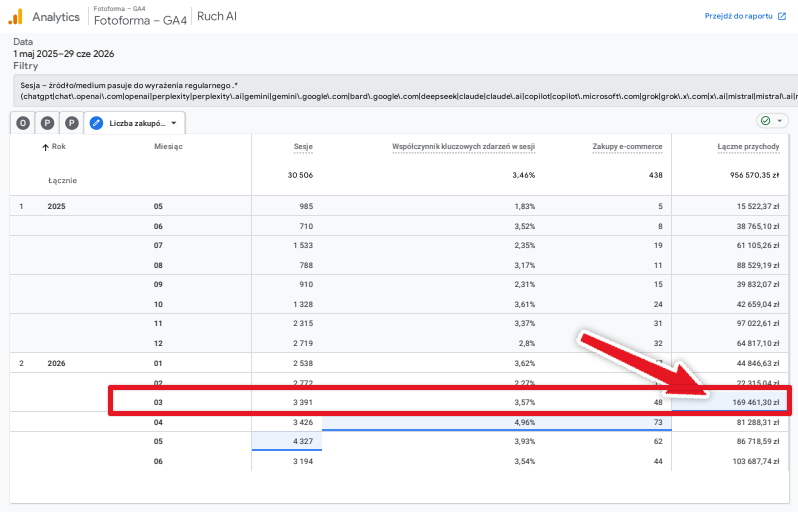
Task: Click the Miesiąc column header
Action: pyautogui.click(x=168, y=147)
